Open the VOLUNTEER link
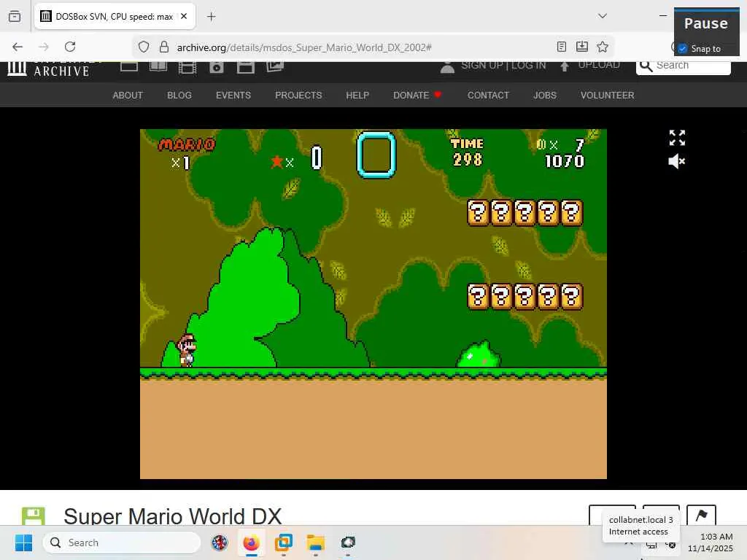 pyautogui.click(x=607, y=96)
